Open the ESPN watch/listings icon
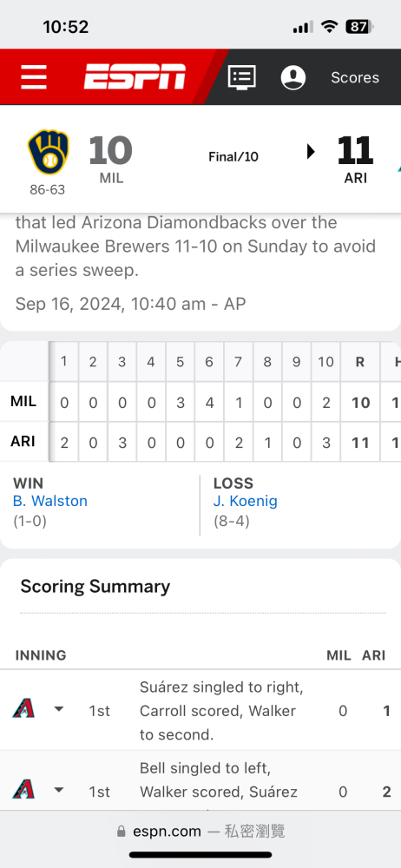Screen dimensions: 401x868 (x=242, y=77)
